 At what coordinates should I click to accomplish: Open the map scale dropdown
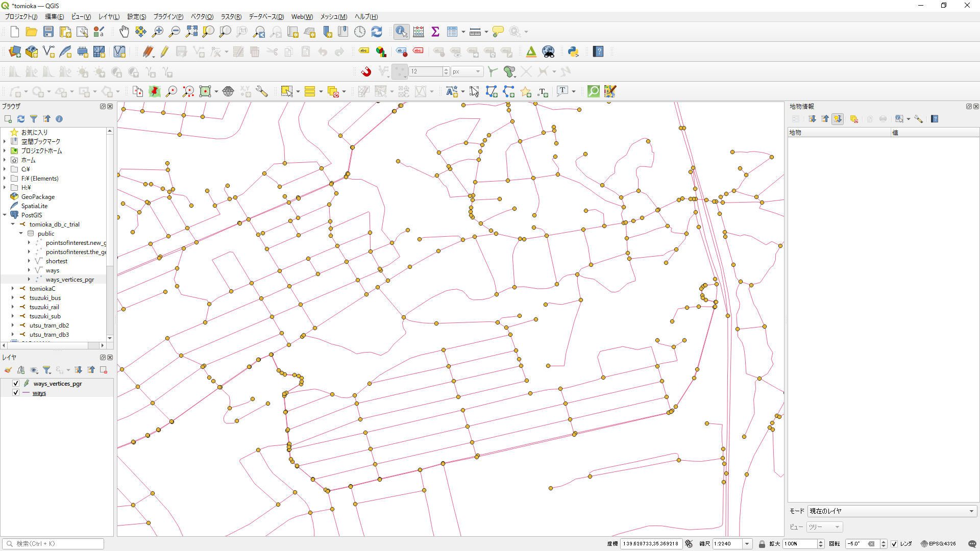[747, 544]
